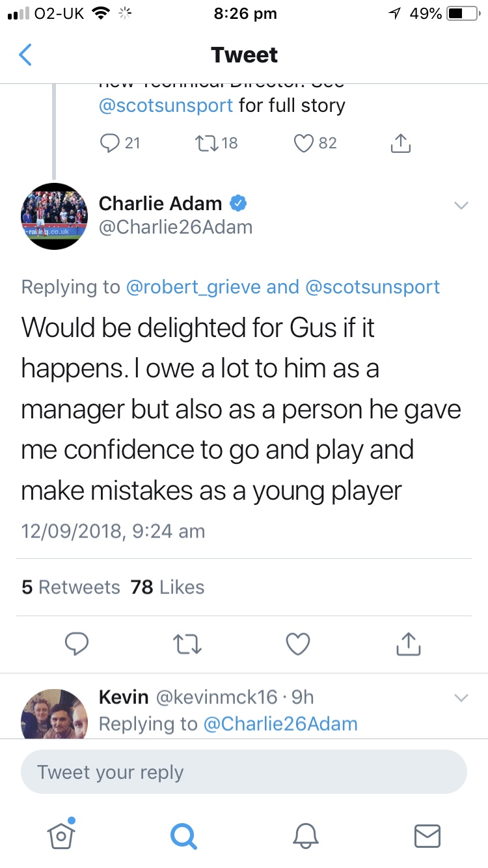Share Charlie Adam's tweet
The width and height of the screenshot is (488, 868).
tap(409, 644)
